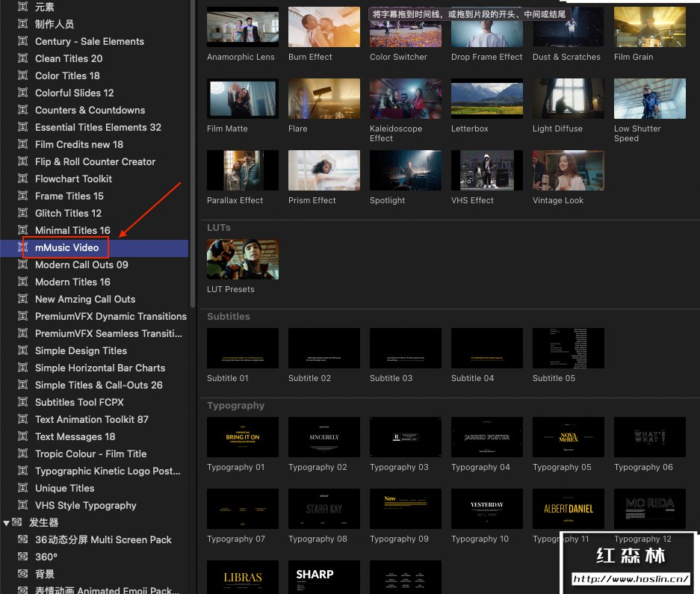
Task: Select the LUT Presets thumbnail
Action: (x=243, y=259)
